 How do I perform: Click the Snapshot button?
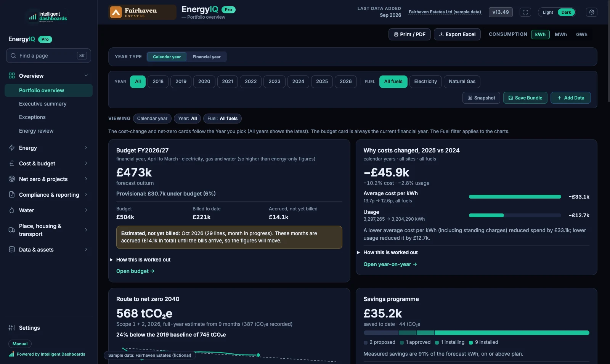tap(481, 98)
